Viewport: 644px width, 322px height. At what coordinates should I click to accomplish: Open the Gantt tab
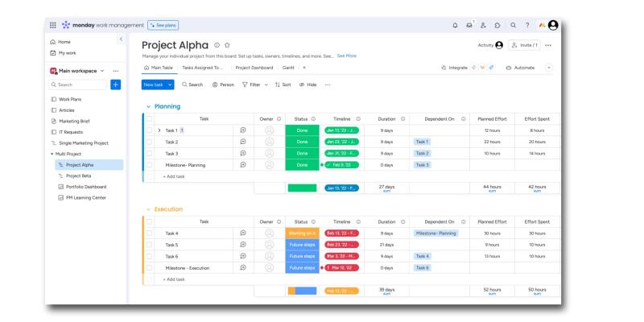[288, 68]
